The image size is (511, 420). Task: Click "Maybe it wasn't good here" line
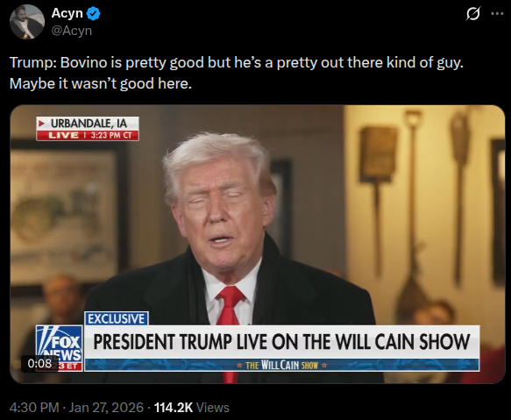point(101,84)
